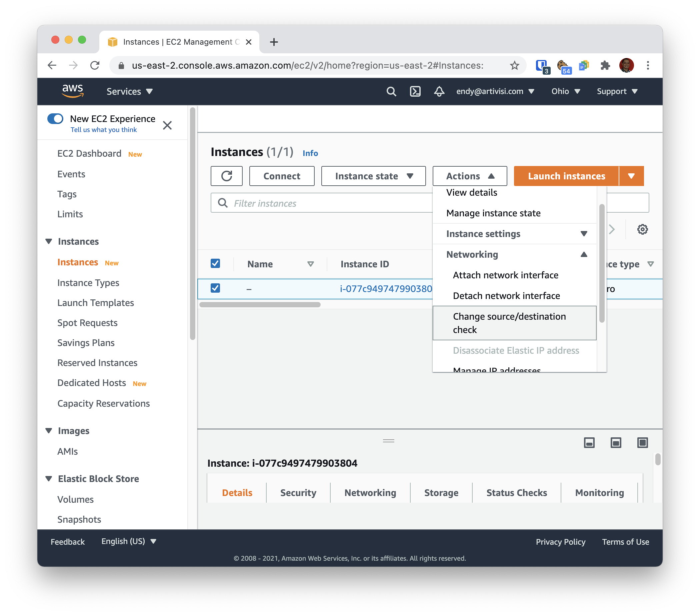Click the site lock icon in the address bar
The width and height of the screenshot is (700, 616).
[x=121, y=65]
